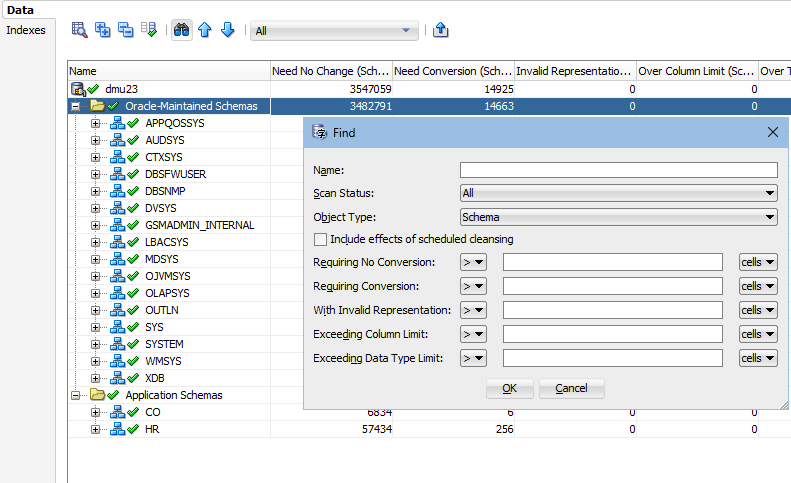Click OK in the Find dialog
Screen dimensions: 791x483
point(510,389)
